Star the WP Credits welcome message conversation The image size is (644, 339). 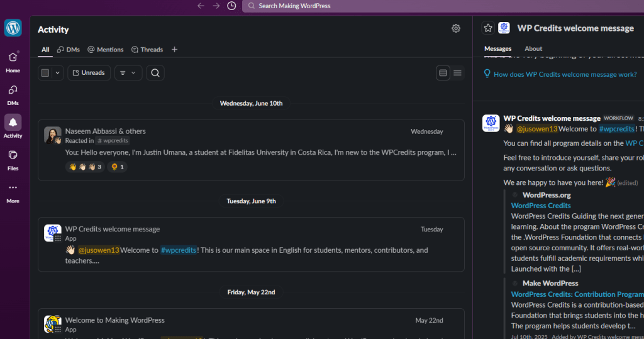pos(488,28)
